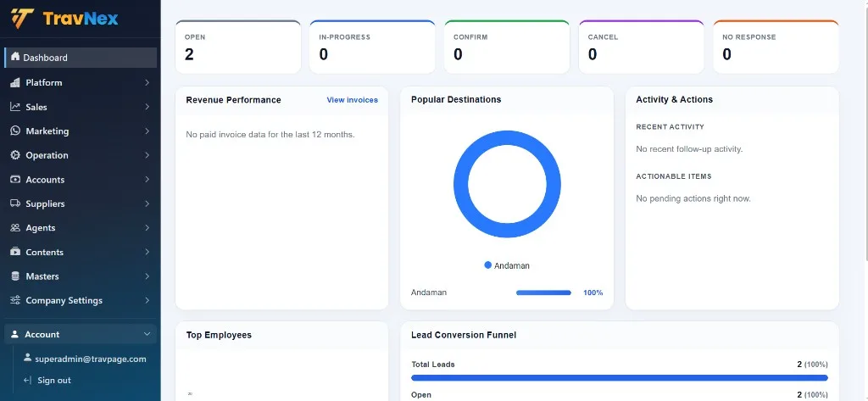This screenshot has width=868, height=401.
Task: Click the Masters database icon
Action: point(15,276)
